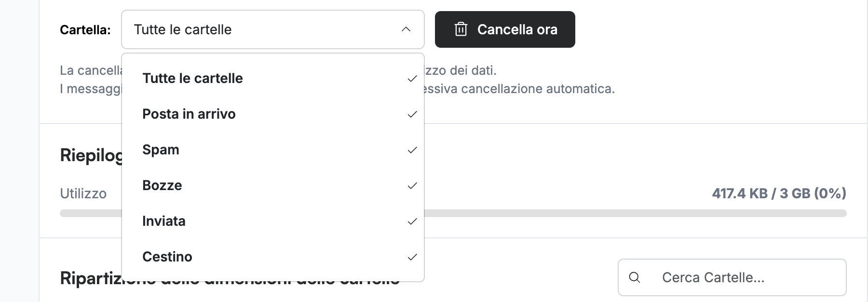Select Tutte le cartelle option
Viewport: 868px width, 302px height.
273,79
